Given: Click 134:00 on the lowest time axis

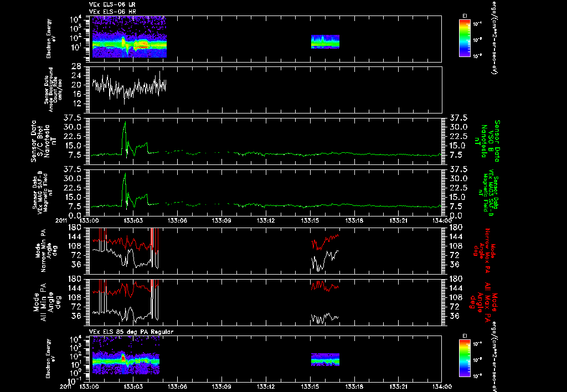Looking at the screenshot, I should tap(442, 386).
